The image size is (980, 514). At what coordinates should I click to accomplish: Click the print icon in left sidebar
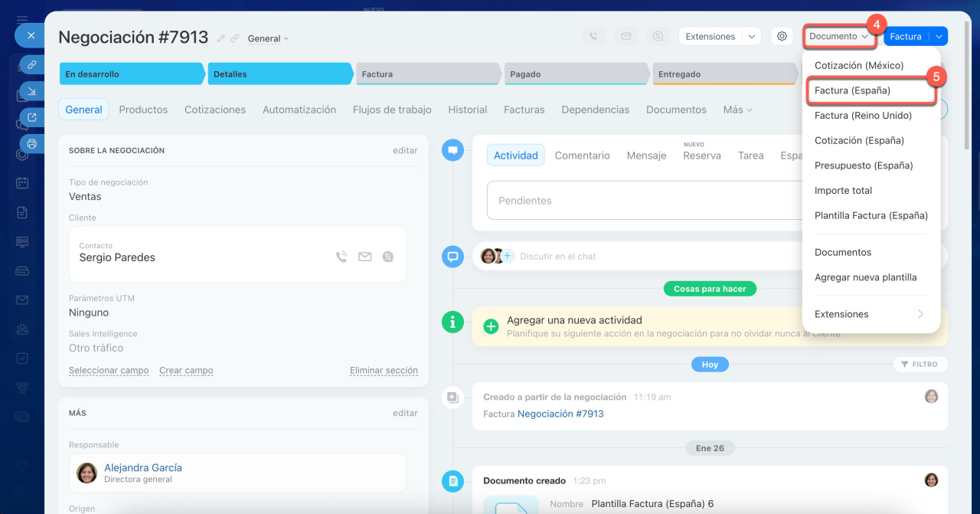[31, 143]
